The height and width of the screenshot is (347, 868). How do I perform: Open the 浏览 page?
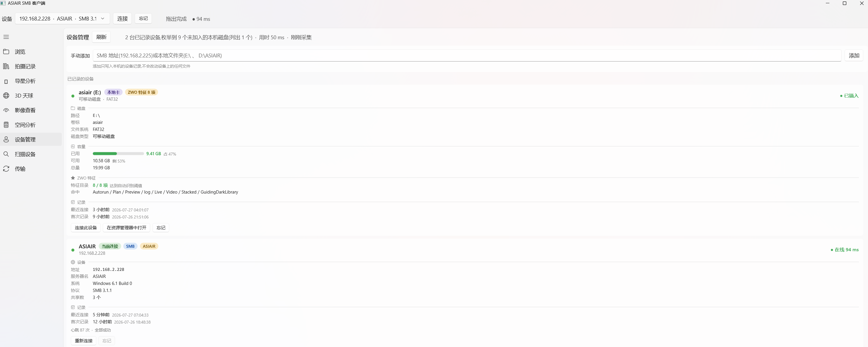click(31, 52)
